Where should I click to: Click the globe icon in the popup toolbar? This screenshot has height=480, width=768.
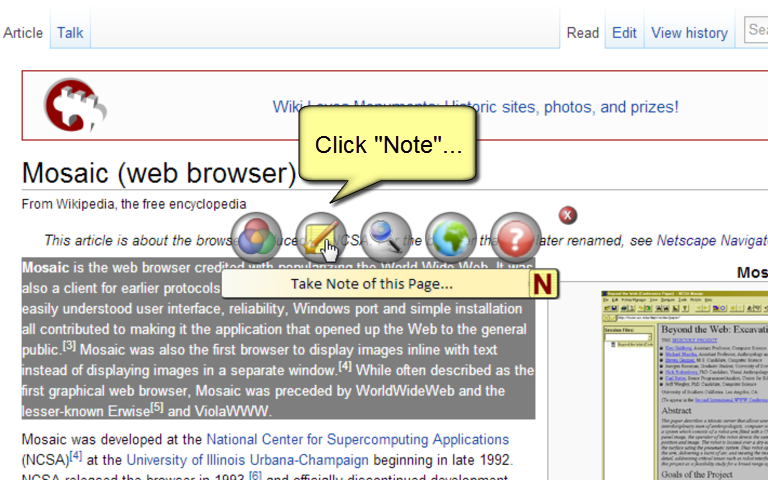451,238
